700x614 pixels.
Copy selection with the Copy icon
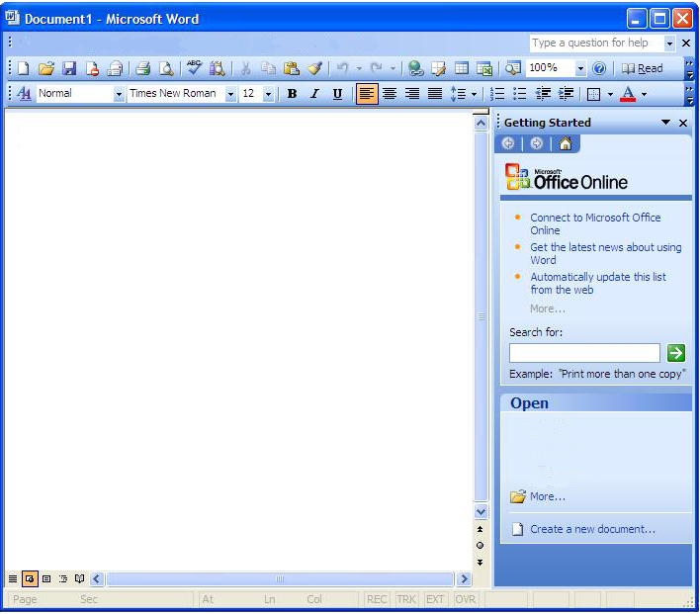(x=268, y=68)
